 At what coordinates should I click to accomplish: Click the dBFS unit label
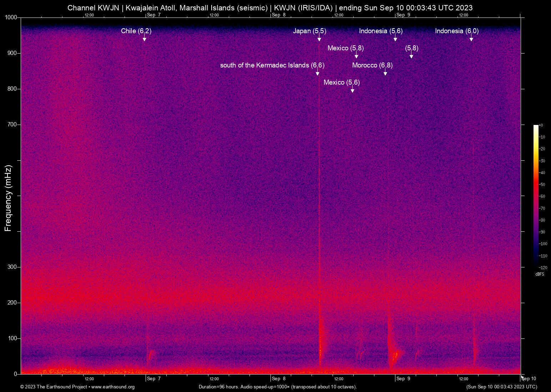coord(540,274)
